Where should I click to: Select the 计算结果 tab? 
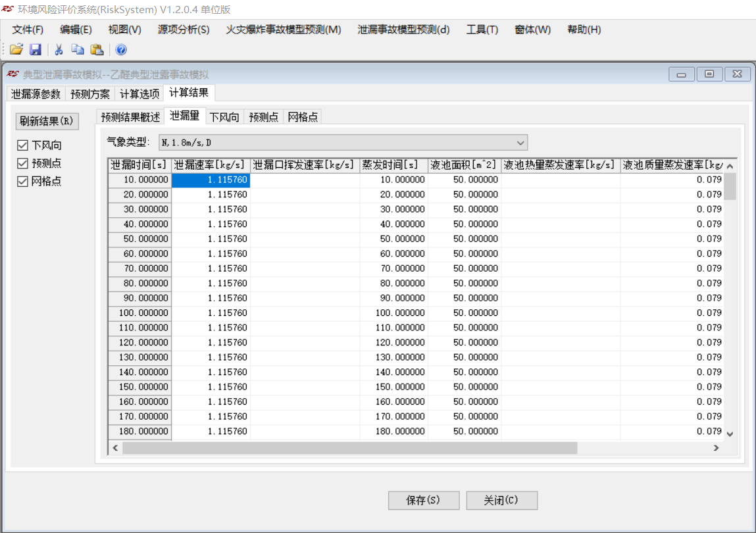pos(189,93)
